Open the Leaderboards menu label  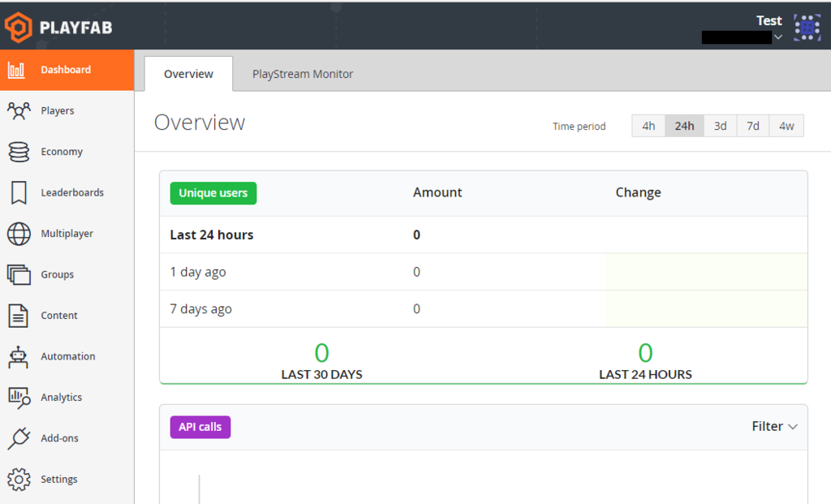[x=72, y=192]
